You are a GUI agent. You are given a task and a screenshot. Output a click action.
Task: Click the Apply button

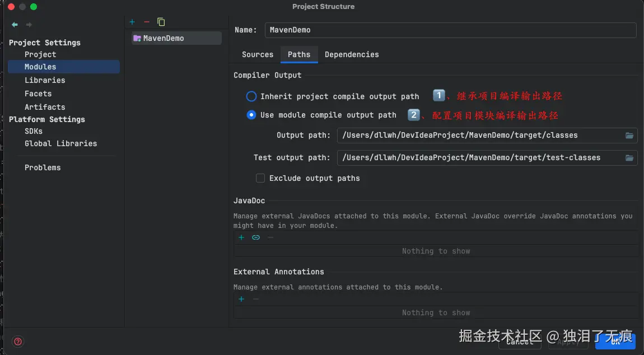coord(568,342)
